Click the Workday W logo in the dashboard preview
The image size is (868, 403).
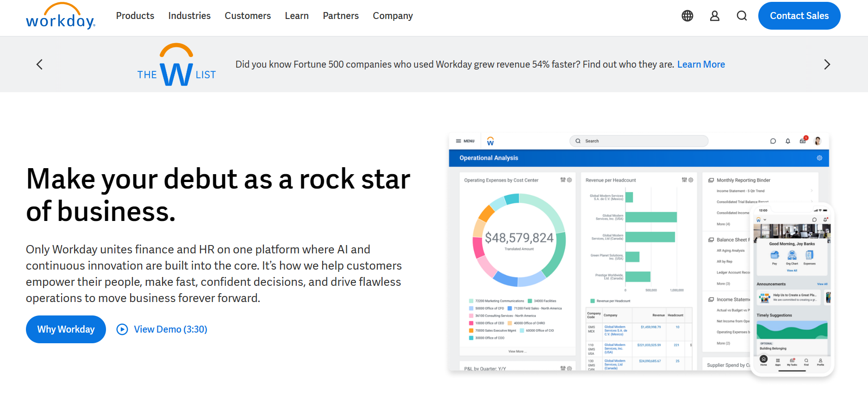pos(491,141)
